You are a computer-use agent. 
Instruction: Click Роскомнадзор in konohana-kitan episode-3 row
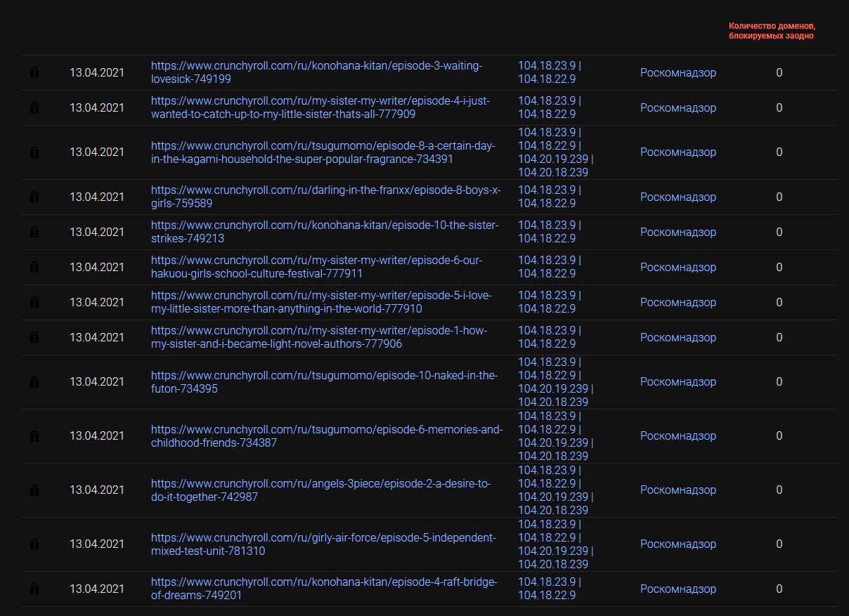click(678, 72)
